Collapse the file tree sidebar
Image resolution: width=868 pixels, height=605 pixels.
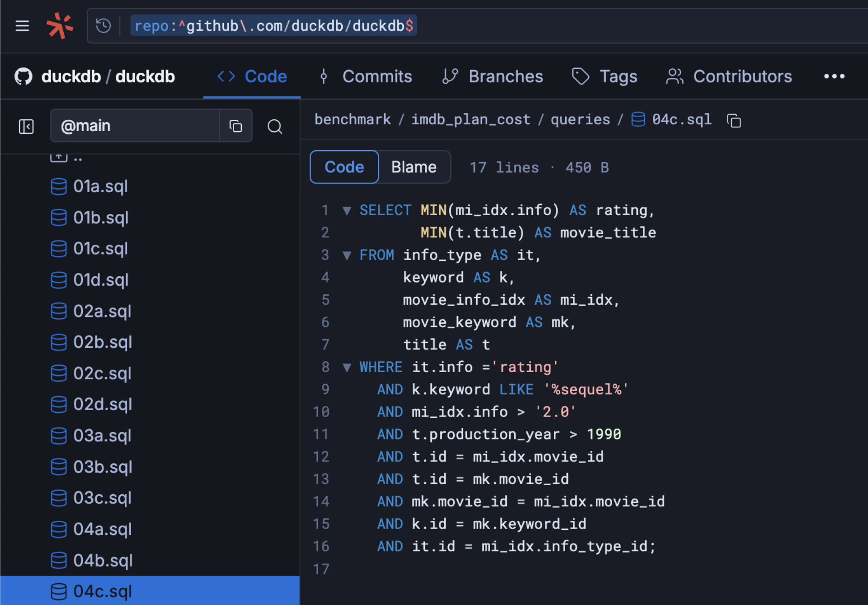pyautogui.click(x=26, y=127)
